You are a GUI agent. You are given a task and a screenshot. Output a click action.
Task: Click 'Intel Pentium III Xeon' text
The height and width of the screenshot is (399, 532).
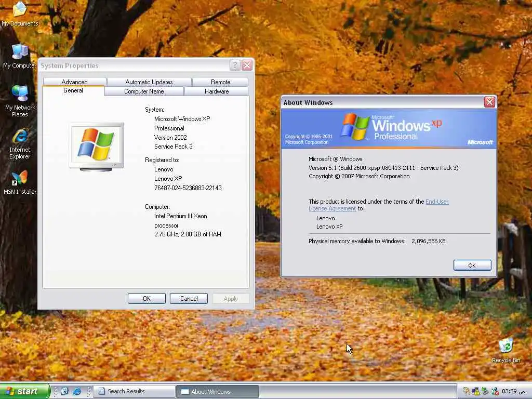180,216
